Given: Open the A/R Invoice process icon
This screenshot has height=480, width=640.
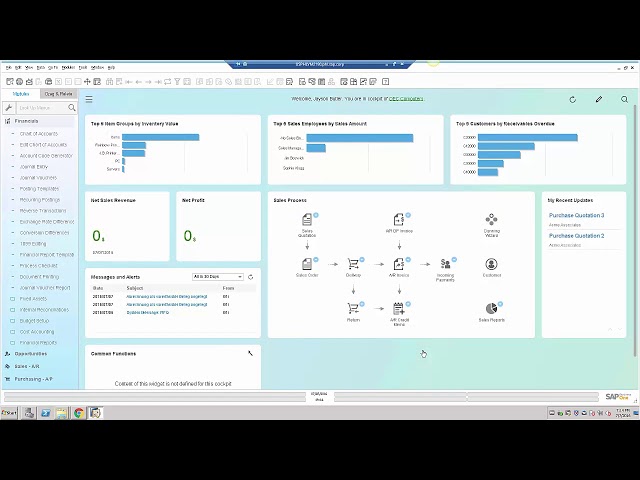Looking at the screenshot, I should 399,264.
